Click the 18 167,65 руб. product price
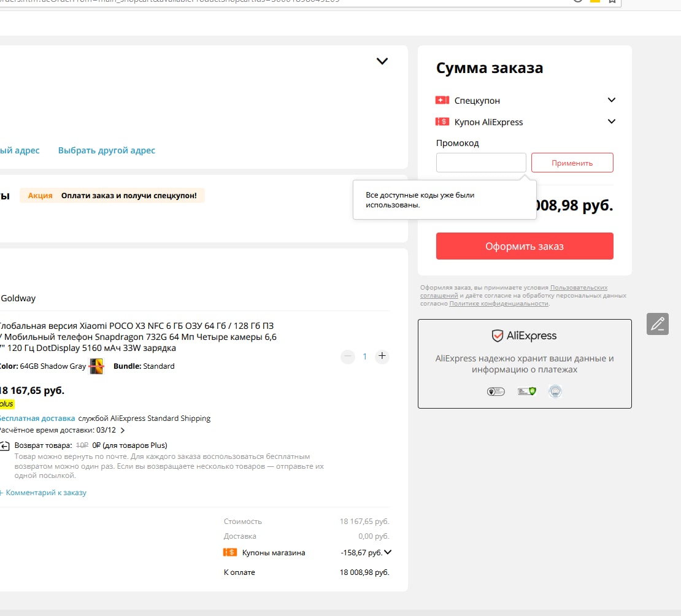 tap(32, 390)
